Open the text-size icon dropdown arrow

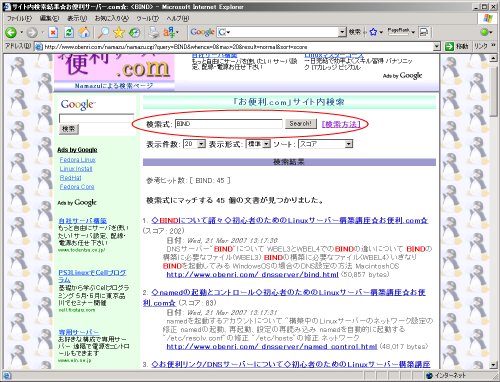pos(177,32)
